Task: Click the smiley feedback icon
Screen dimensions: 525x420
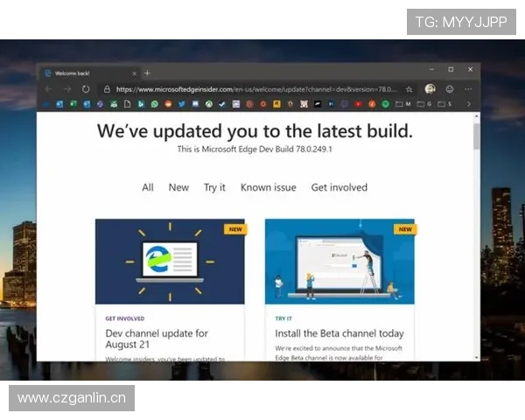Action: [x=450, y=88]
